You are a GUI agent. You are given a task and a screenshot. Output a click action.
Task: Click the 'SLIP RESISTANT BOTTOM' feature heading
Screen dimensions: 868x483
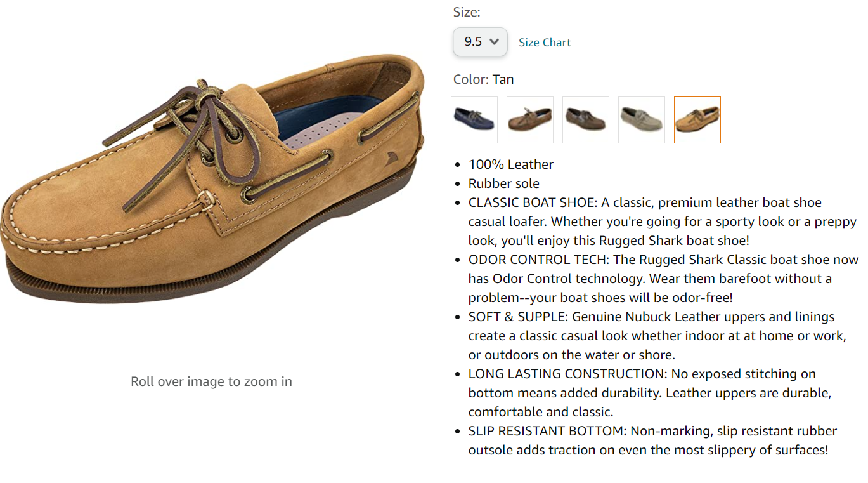547,431
